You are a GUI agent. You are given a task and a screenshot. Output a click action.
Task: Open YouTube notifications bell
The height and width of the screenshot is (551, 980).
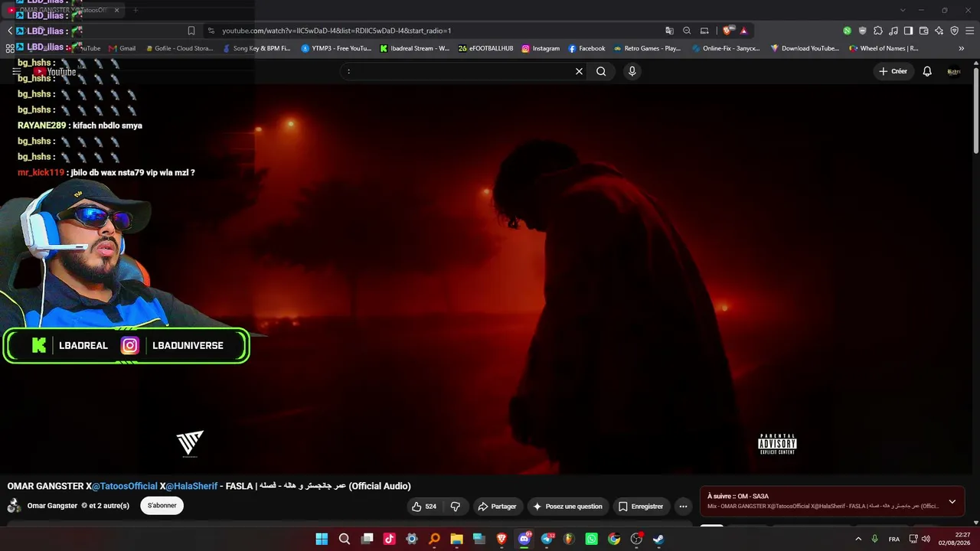click(927, 71)
